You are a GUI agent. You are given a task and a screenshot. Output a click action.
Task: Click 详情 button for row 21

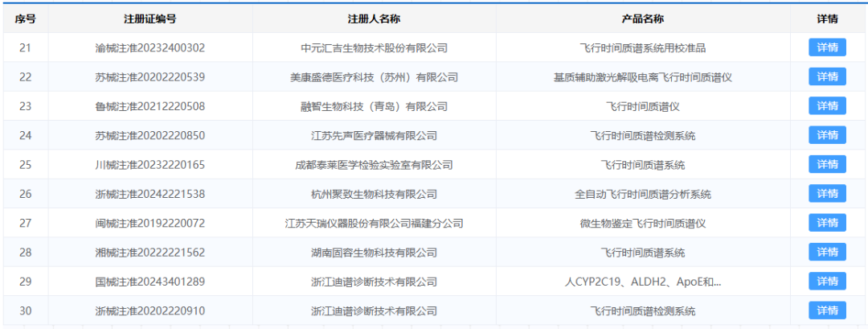click(x=827, y=47)
